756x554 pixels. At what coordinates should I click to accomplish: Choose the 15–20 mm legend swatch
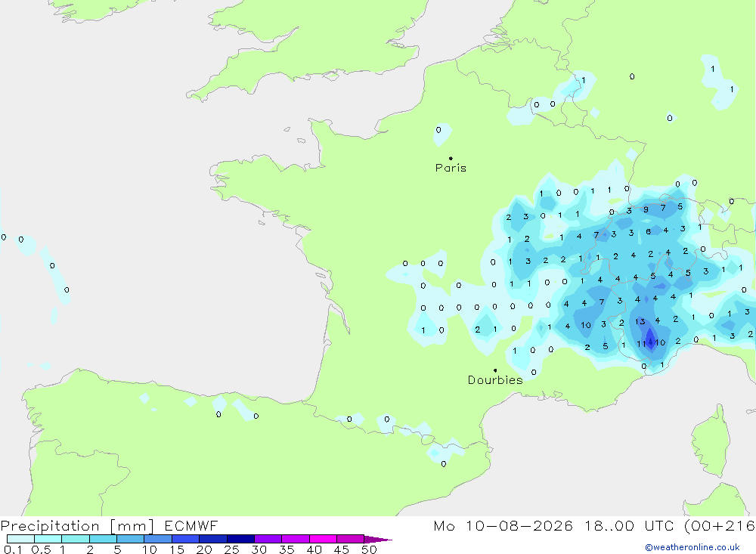pyautogui.click(x=186, y=539)
